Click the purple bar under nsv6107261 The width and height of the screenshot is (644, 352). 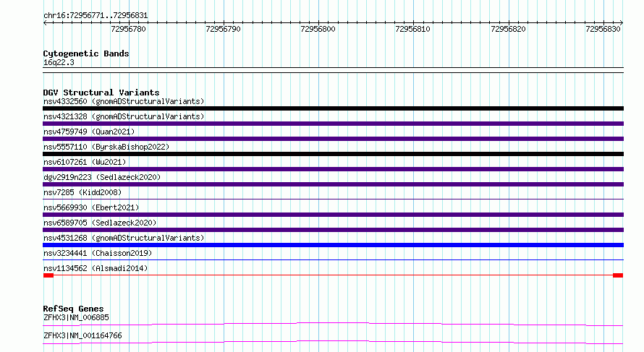pos(333,169)
